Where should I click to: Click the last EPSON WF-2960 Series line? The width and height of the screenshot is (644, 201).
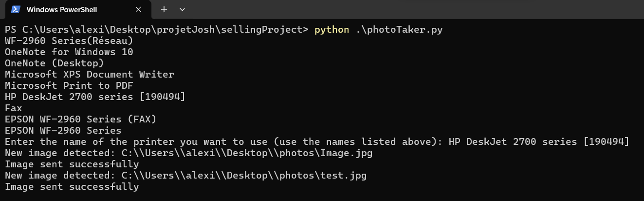pos(63,131)
